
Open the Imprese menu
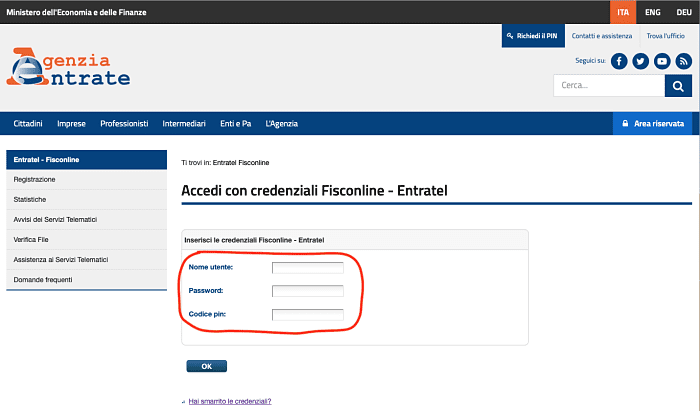[x=71, y=124]
